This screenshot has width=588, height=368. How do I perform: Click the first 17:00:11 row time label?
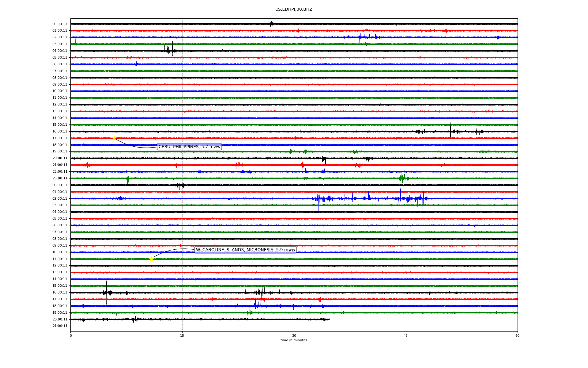(60, 138)
